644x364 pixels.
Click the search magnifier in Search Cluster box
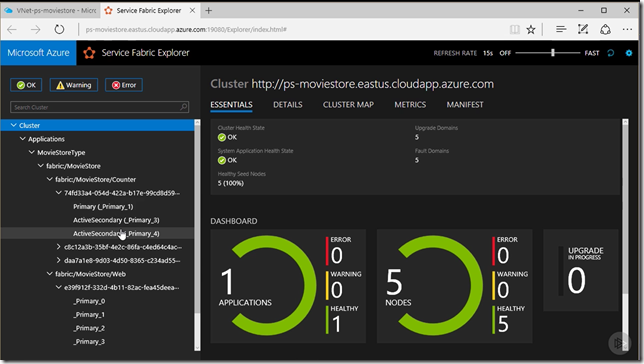click(x=184, y=107)
